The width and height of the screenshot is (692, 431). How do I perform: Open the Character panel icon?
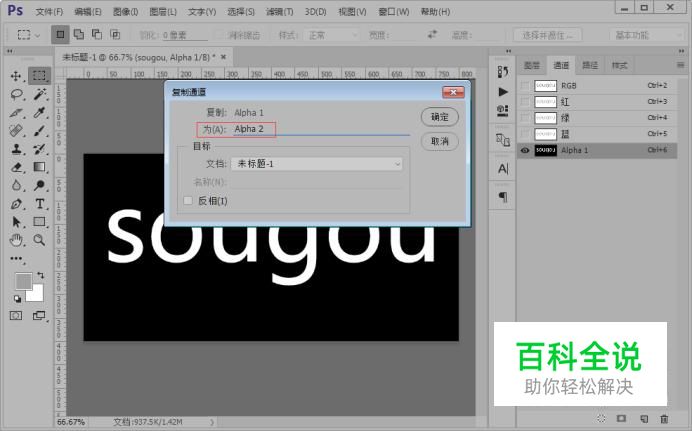[503, 169]
